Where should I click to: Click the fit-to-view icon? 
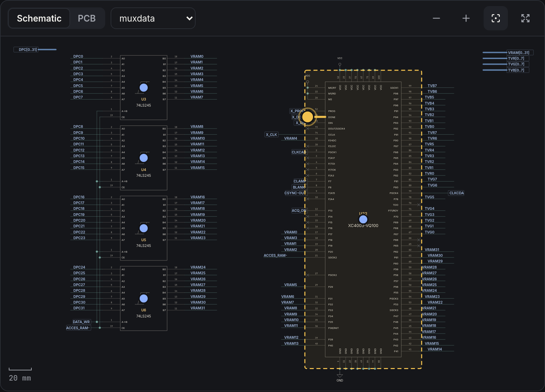(496, 18)
